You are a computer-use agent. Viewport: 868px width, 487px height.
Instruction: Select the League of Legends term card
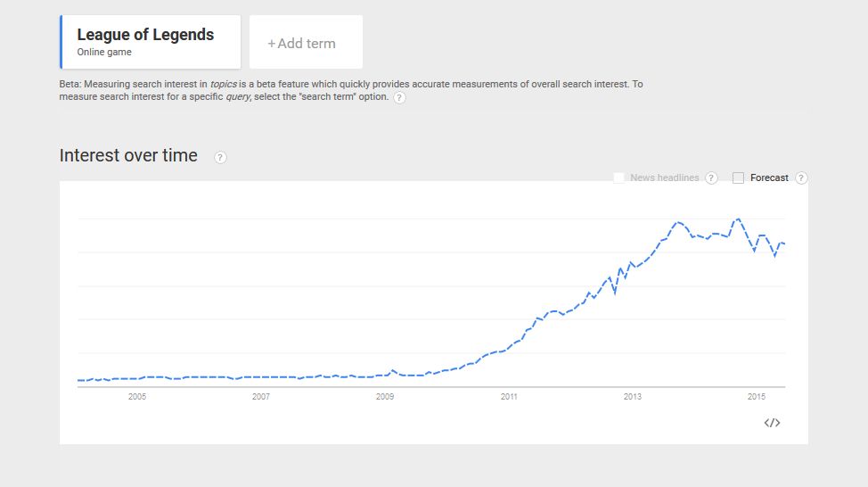click(x=151, y=42)
